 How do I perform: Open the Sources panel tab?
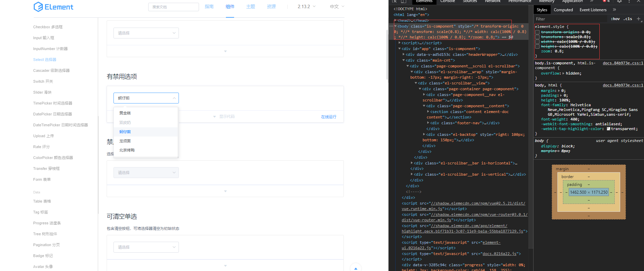pos(470,1)
